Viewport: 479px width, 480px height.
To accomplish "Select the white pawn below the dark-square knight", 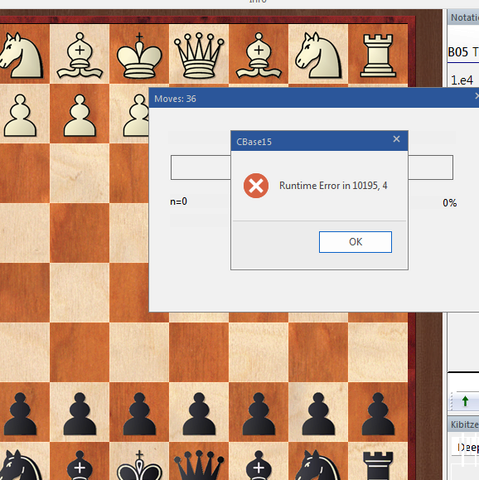I will tap(20, 115).
